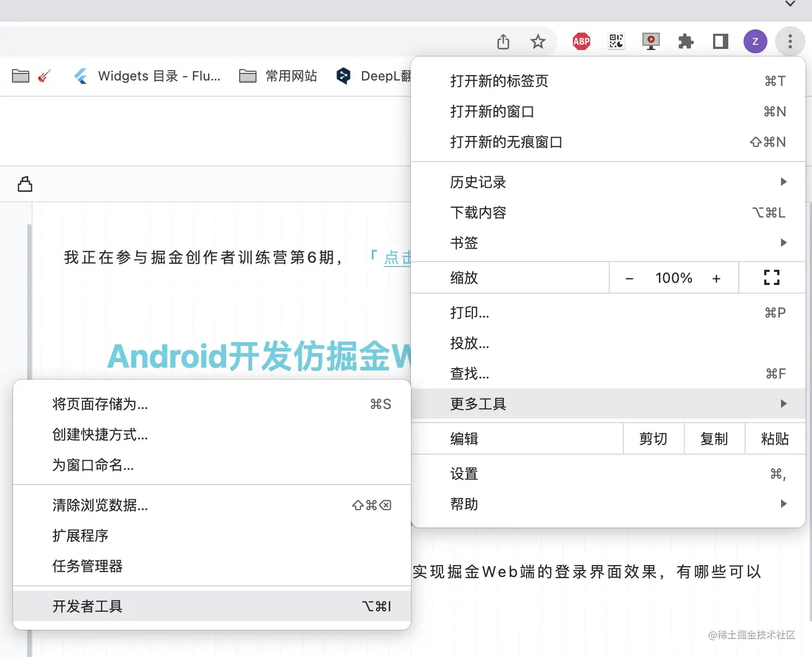The width and height of the screenshot is (812, 657).
Task: Open 设置 from the menu
Action: coord(608,474)
